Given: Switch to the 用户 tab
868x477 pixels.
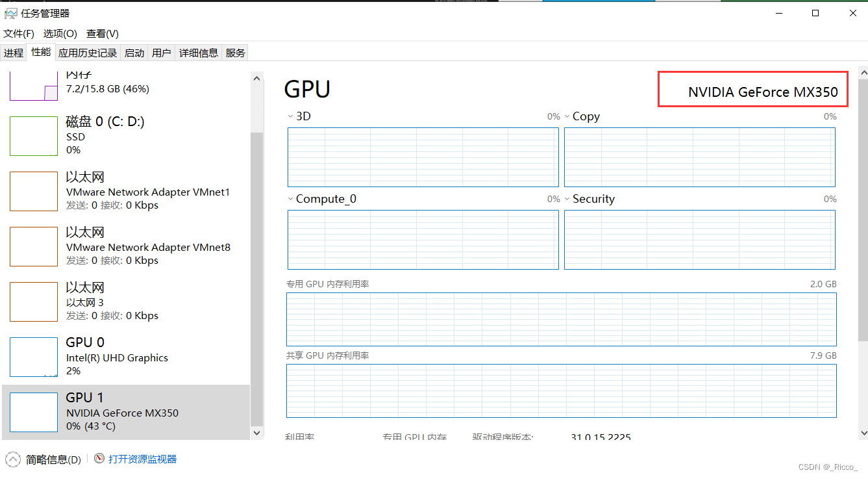Looking at the screenshot, I should tap(162, 53).
